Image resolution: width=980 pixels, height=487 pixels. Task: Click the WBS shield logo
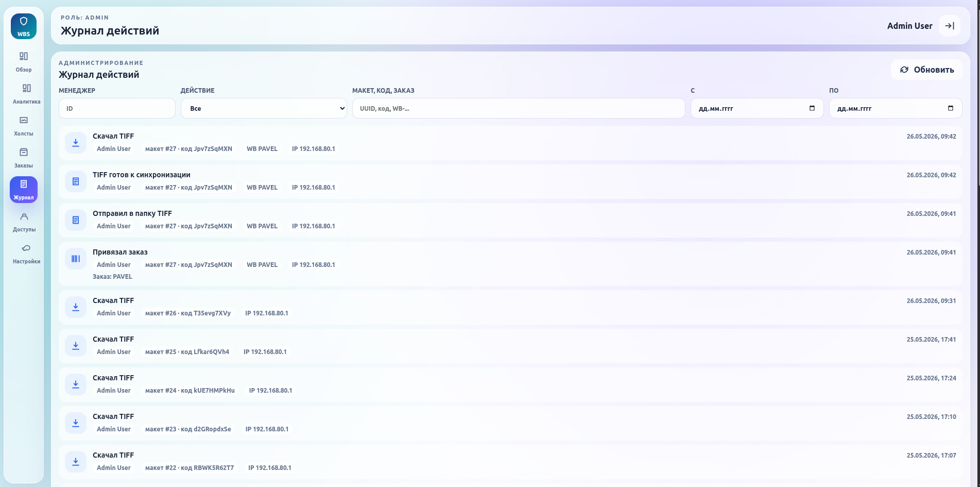pyautogui.click(x=24, y=26)
